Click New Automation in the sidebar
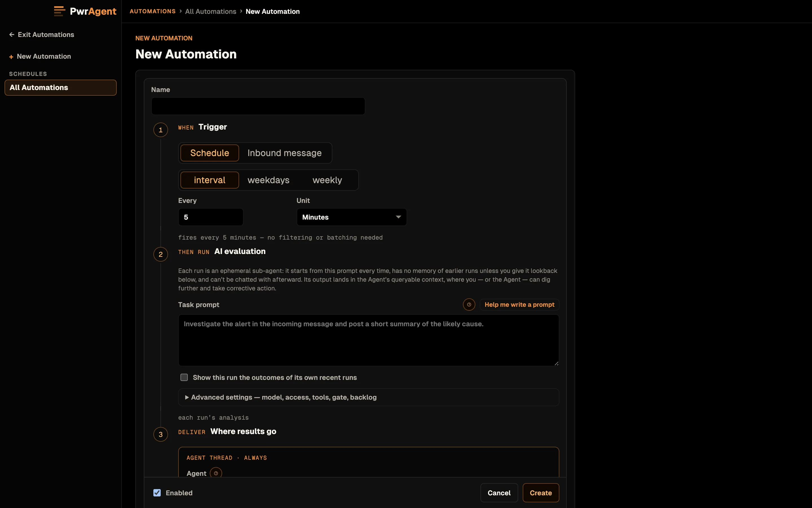The height and width of the screenshot is (508, 812). [40, 56]
